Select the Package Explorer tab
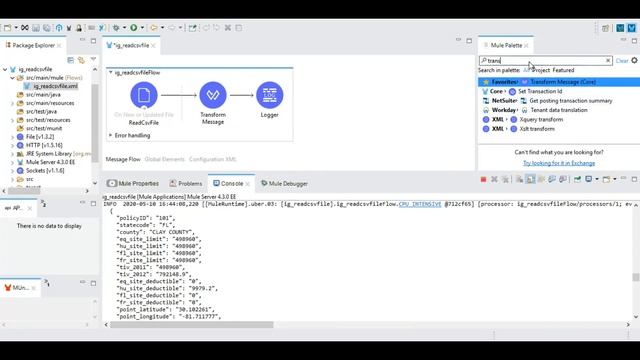The width and height of the screenshot is (640, 360). click(x=33, y=45)
